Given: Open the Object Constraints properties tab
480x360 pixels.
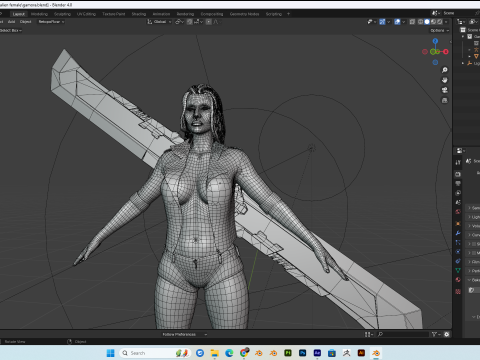Looking at the screenshot, I should pos(458,261).
